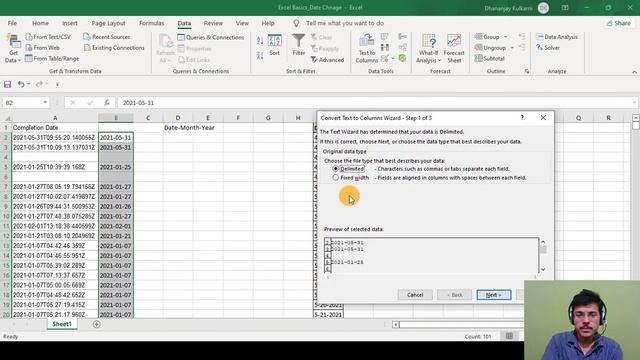Screen dimensions: 640x360
Task: Expand the Ungroup dropdown arrow
Action: 512,48
